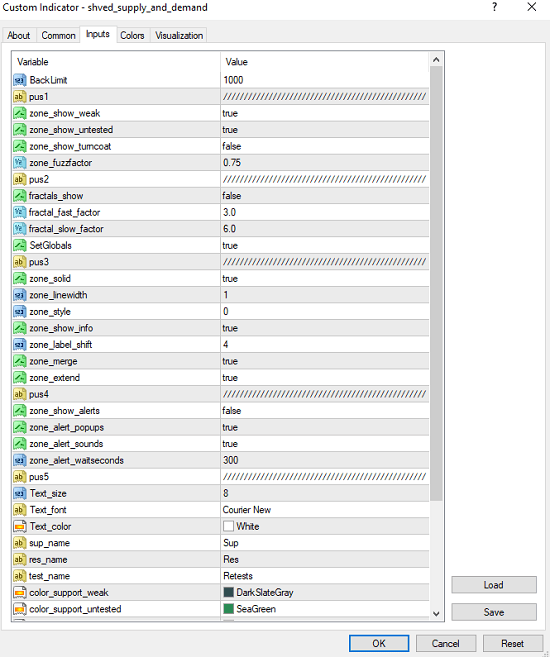This screenshot has height=657, width=550.
Task: Open the help question mark button
Action: 495,7
